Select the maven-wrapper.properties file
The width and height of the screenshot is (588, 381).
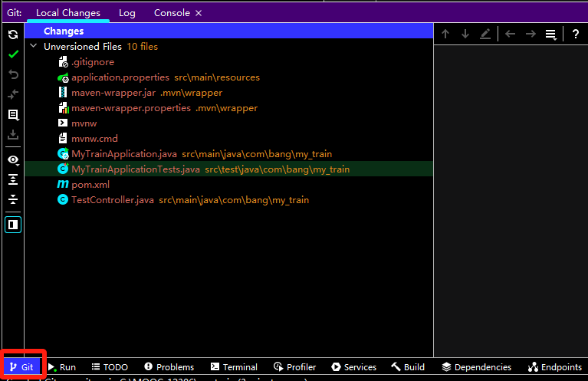(x=131, y=108)
